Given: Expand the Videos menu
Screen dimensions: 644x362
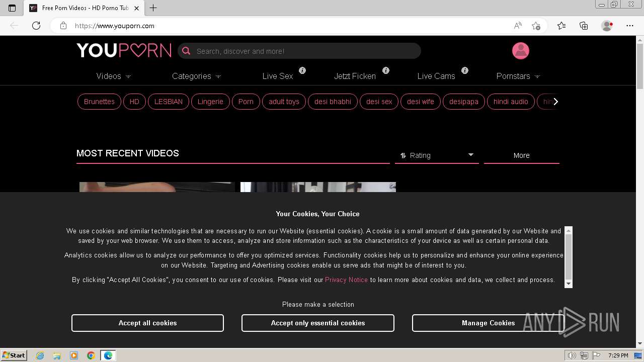Looking at the screenshot, I should pyautogui.click(x=114, y=76).
